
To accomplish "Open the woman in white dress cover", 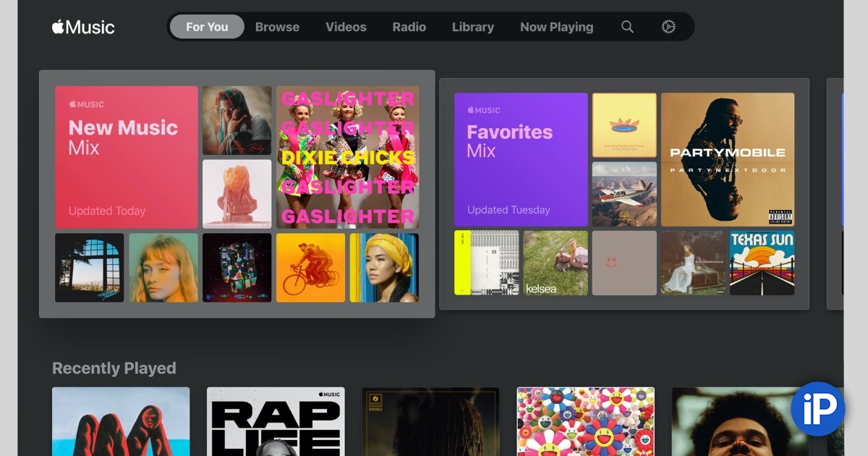I will tap(693, 263).
